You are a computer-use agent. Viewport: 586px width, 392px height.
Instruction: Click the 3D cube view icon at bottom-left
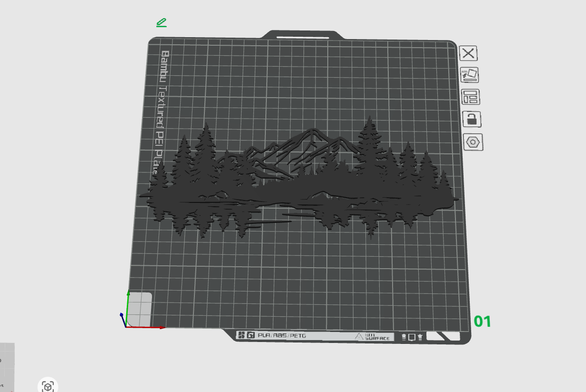click(48, 385)
